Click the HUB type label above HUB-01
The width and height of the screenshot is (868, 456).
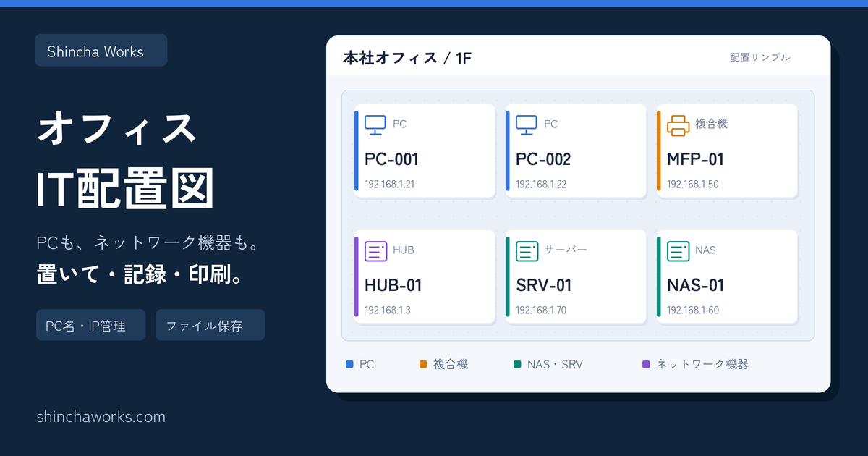pos(404,250)
